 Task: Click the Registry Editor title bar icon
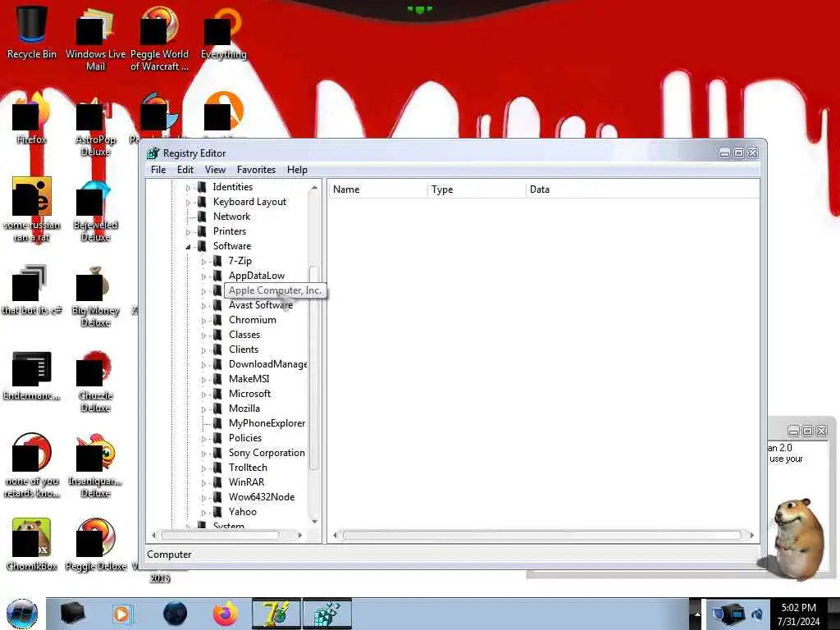click(153, 153)
